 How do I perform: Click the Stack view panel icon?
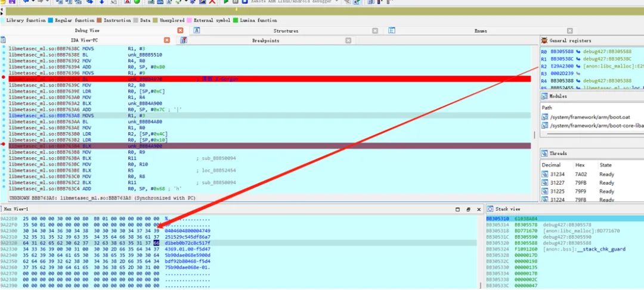[x=490, y=209]
